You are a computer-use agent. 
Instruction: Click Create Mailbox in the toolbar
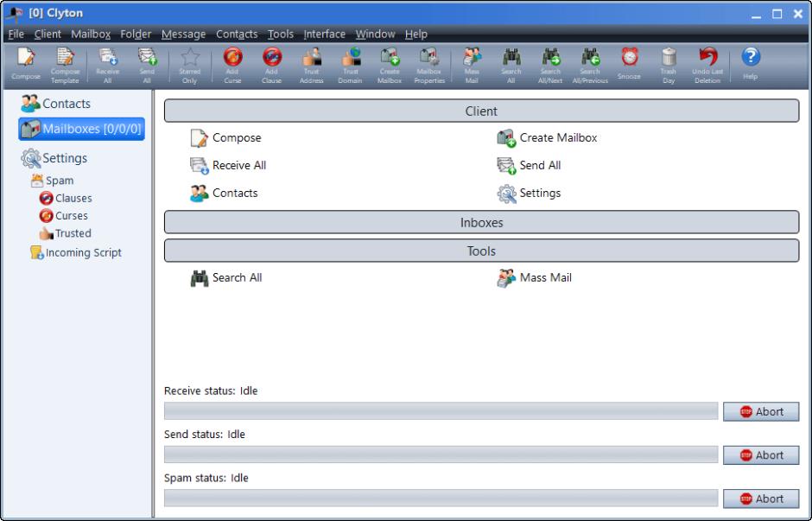coord(390,66)
